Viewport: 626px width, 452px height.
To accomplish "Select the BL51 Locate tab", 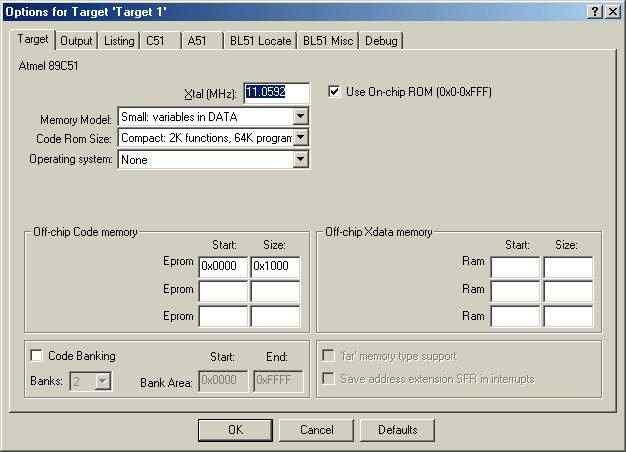I will [x=260, y=40].
